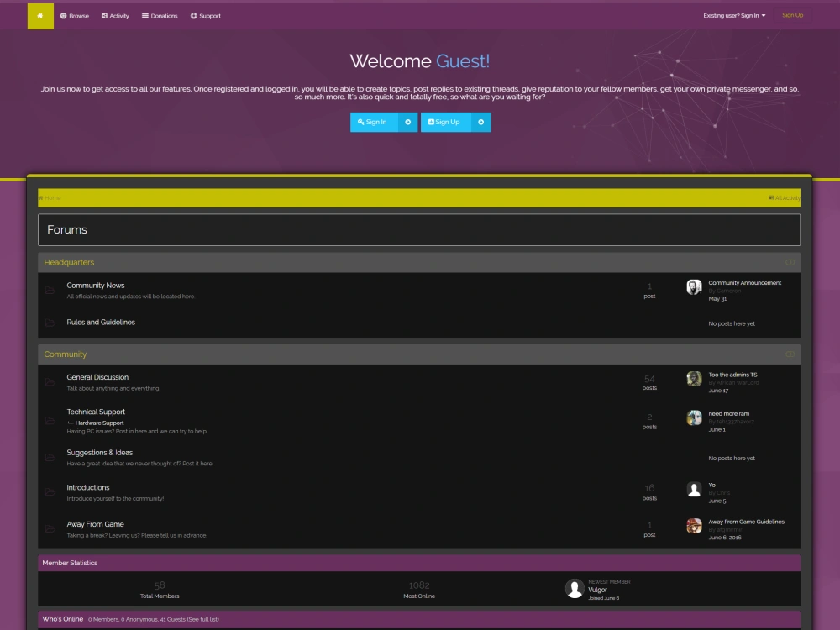Expand the Existing user Sign In dropdown

point(734,15)
